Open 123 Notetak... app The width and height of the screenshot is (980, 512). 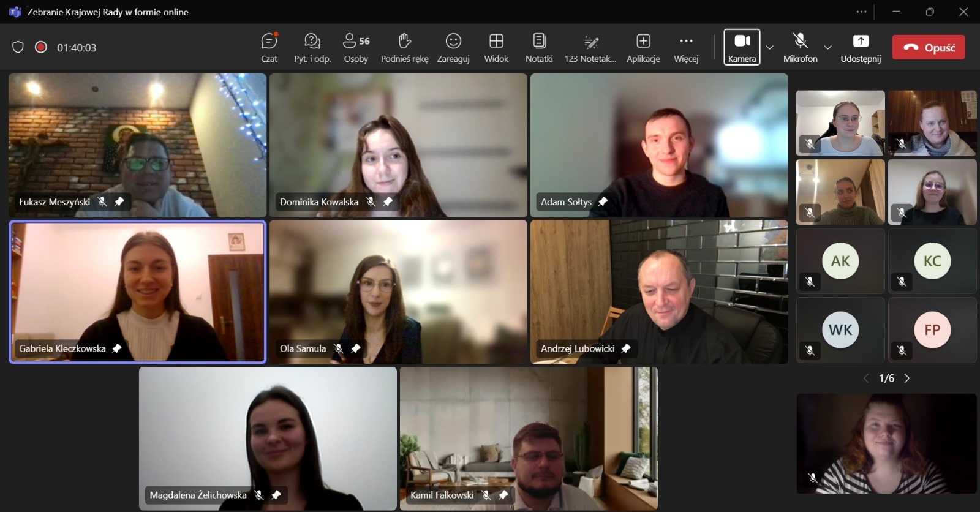pyautogui.click(x=590, y=48)
